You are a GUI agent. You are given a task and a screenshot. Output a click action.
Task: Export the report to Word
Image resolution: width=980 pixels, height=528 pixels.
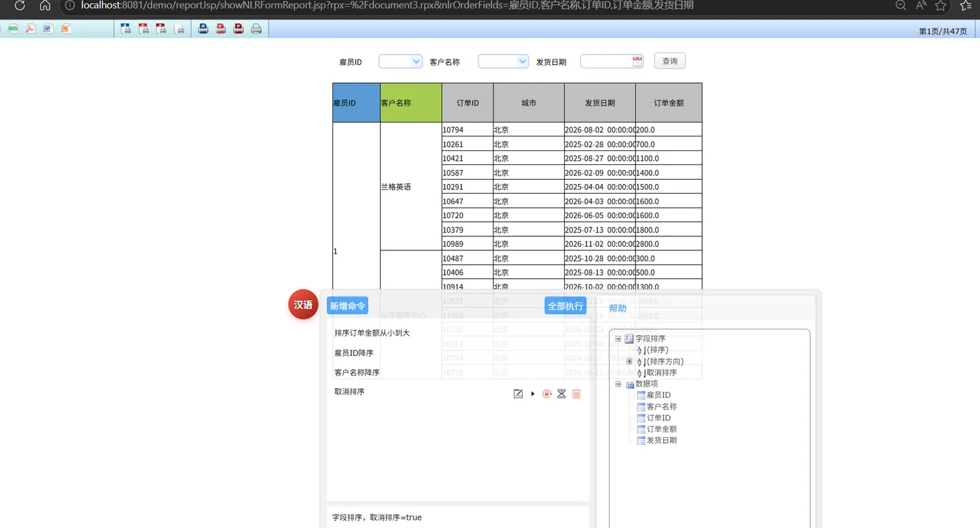click(48, 29)
